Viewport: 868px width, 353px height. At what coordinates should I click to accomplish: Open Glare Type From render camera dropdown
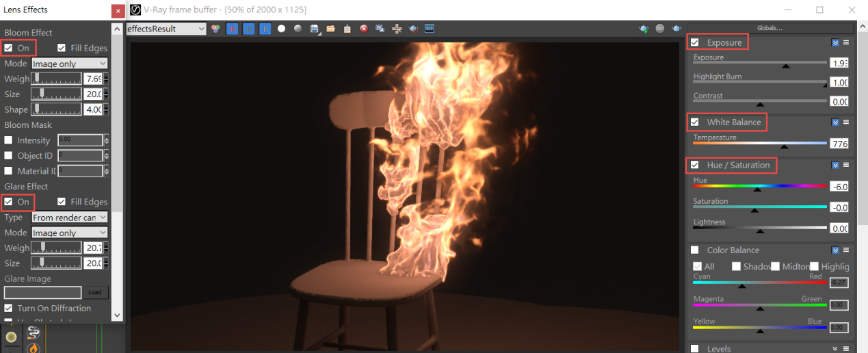70,218
